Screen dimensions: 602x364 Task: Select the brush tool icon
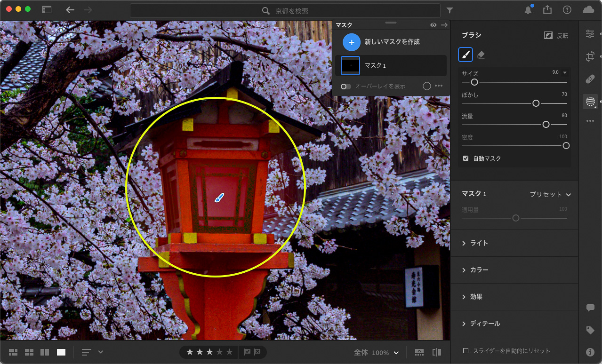466,55
